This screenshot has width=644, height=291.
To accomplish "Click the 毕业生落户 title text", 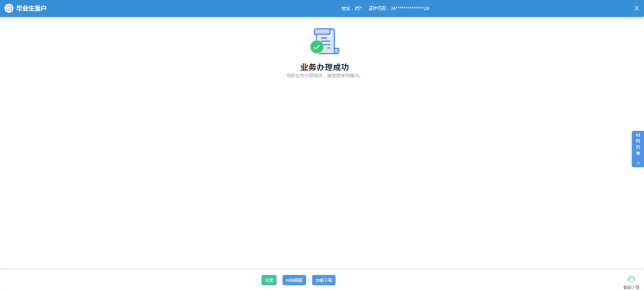I will click(x=32, y=8).
